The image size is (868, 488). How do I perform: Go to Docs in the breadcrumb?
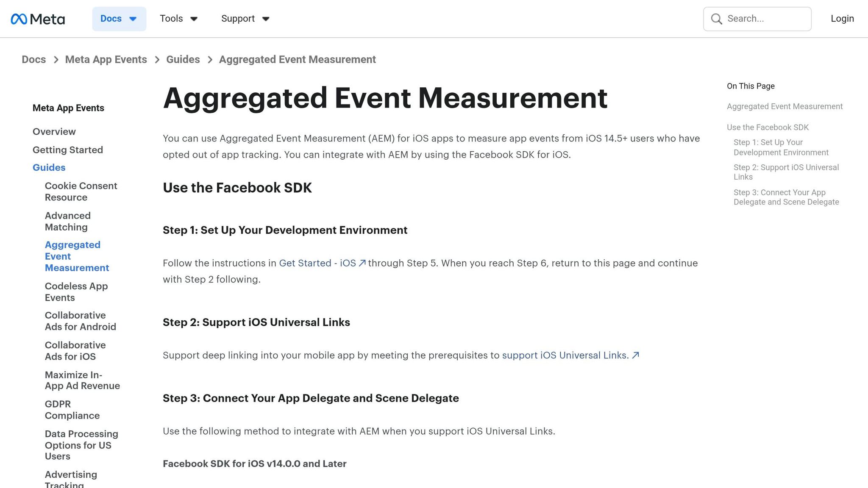click(34, 59)
